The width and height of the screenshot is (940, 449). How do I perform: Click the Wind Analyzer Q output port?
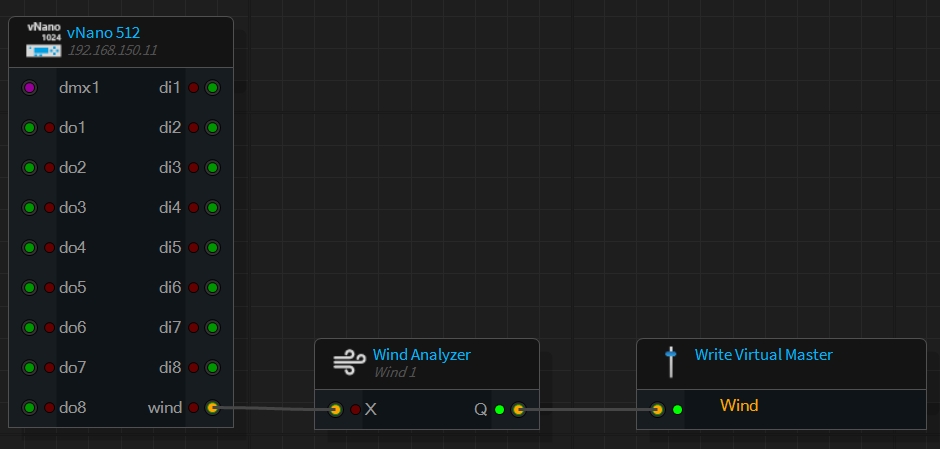[x=518, y=409]
